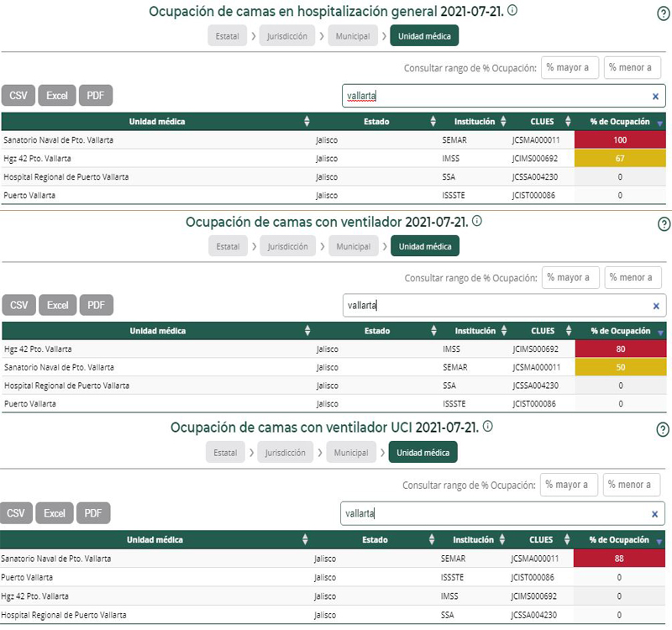This screenshot has width=672, height=630.
Task: Export ventilador UCI table to Excel
Action: 55,513
